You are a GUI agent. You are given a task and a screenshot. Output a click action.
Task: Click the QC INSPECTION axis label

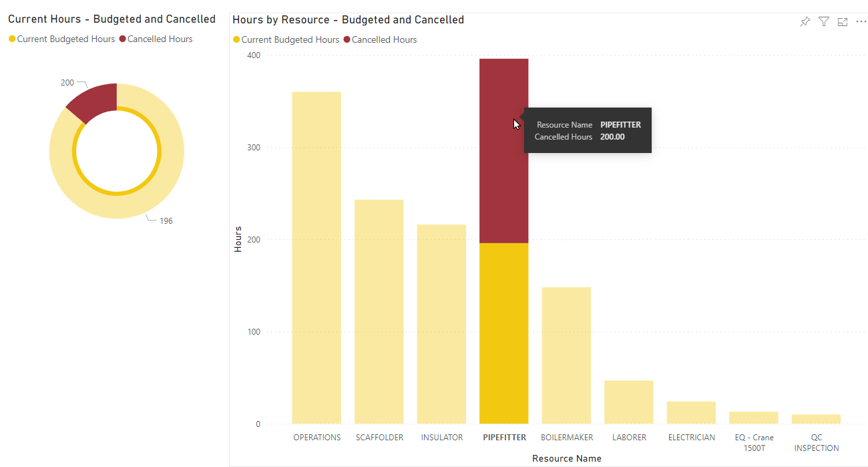coord(816,443)
